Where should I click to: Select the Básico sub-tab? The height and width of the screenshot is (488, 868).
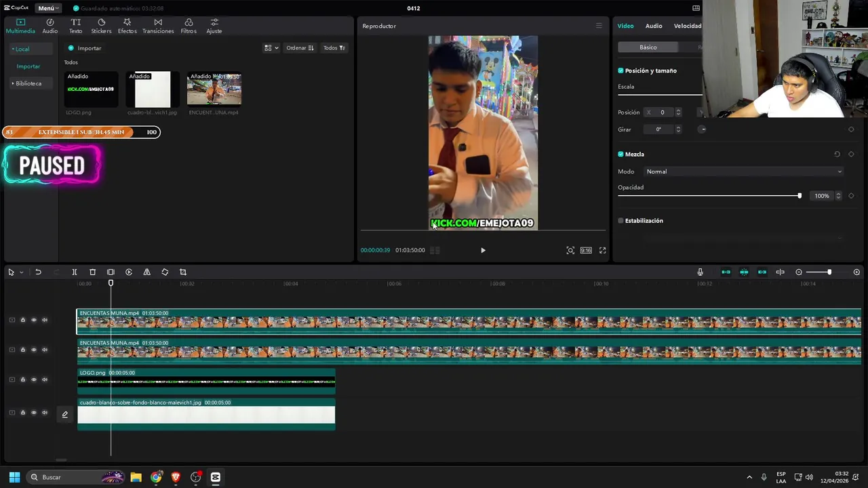(x=648, y=47)
